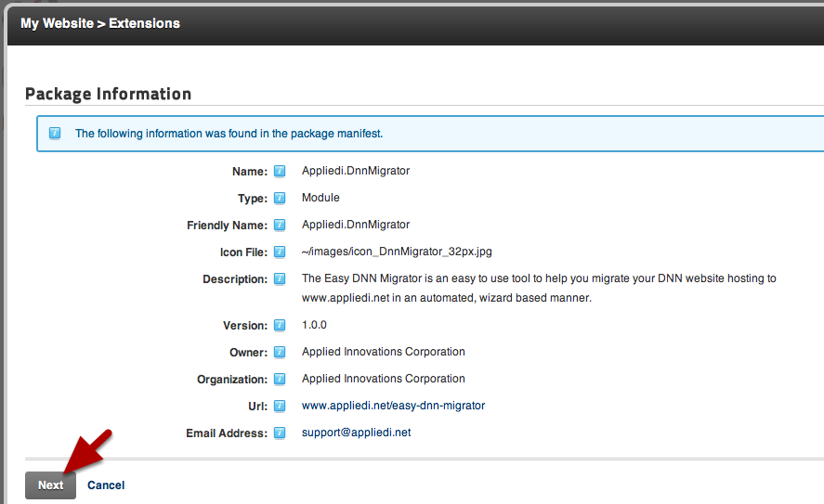Click the 'Package Information' heading
The image size is (824, 504).
click(109, 94)
